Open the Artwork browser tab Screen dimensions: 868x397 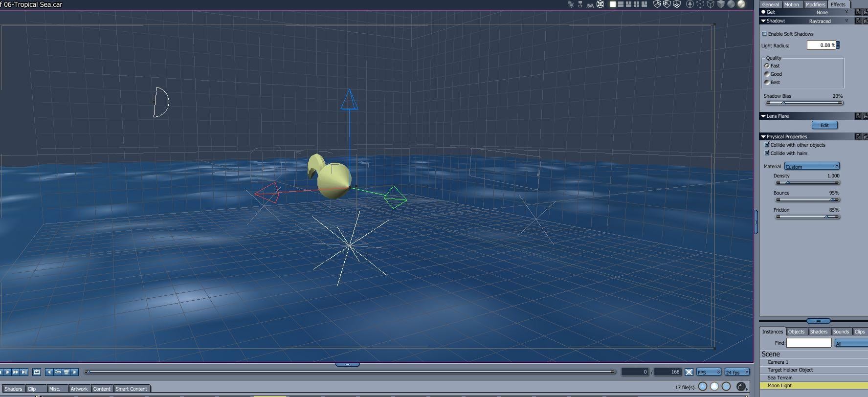[x=79, y=389]
